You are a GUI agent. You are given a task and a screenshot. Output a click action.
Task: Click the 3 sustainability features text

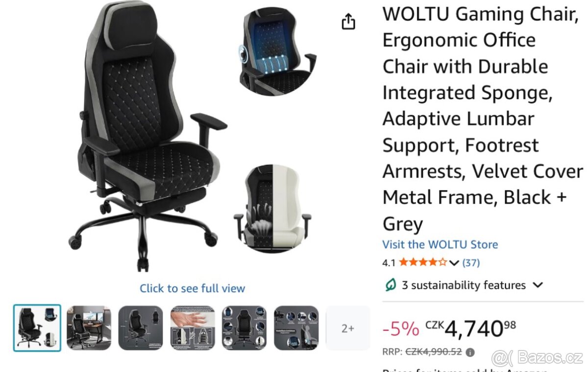(464, 285)
